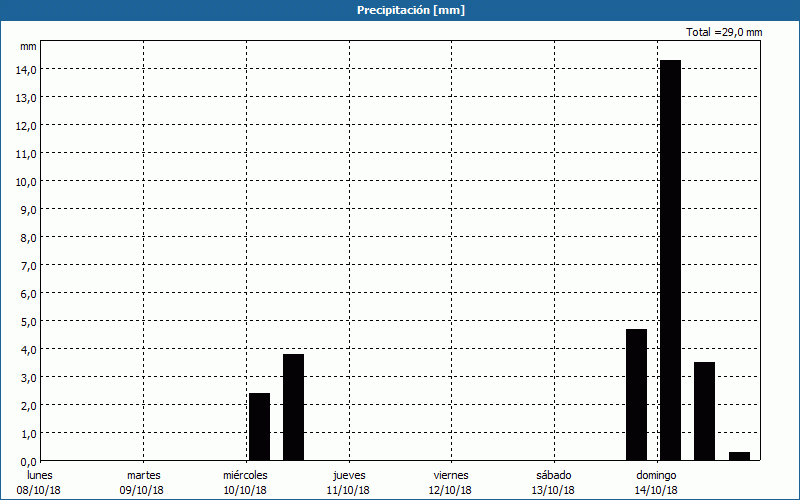Click the 7,0 y-axis value
800x500 pixels.
pyautogui.click(x=28, y=266)
